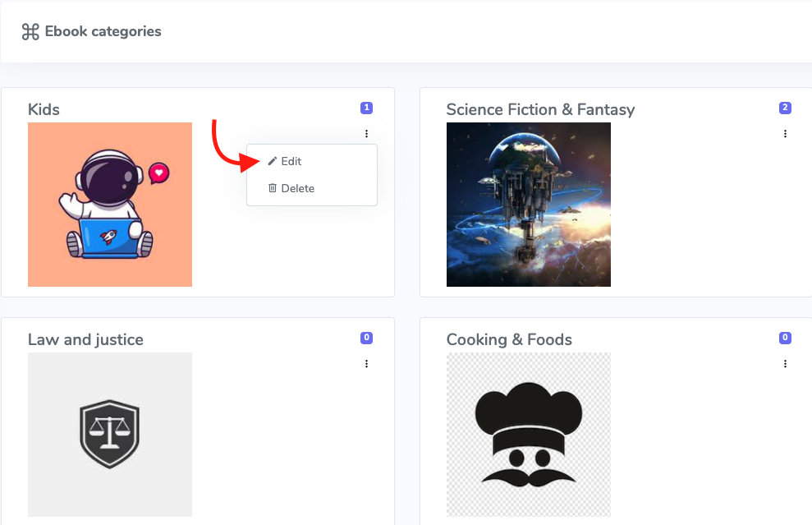The width and height of the screenshot is (812, 525).
Task: Open the Law and justice options menu
Action: click(366, 363)
